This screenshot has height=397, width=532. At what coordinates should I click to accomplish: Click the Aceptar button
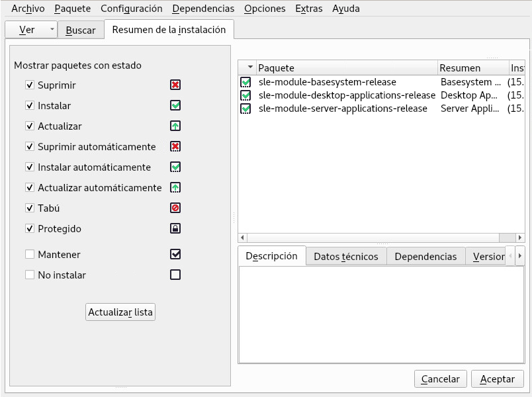tap(497, 379)
